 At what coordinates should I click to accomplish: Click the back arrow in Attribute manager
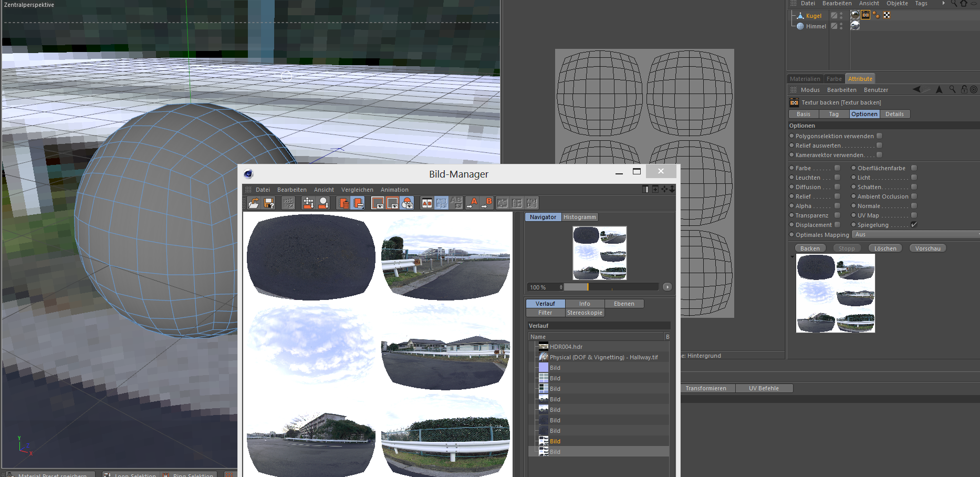click(x=917, y=90)
